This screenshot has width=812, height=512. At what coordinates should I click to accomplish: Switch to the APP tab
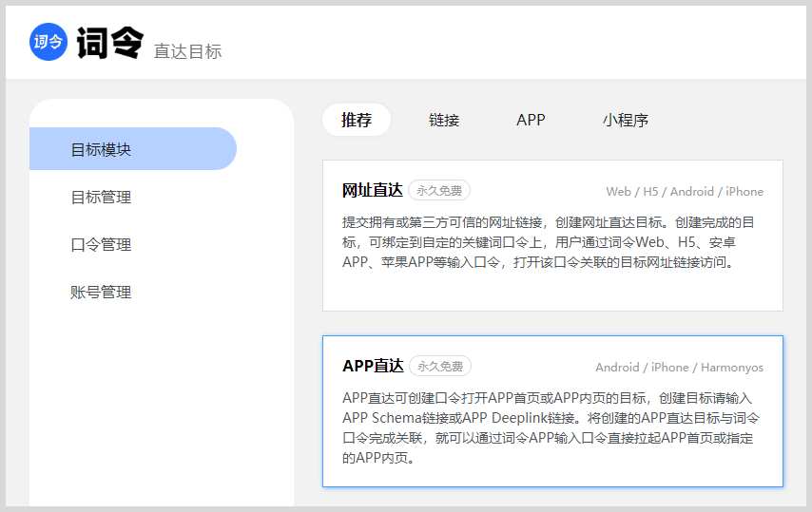pyautogui.click(x=531, y=120)
